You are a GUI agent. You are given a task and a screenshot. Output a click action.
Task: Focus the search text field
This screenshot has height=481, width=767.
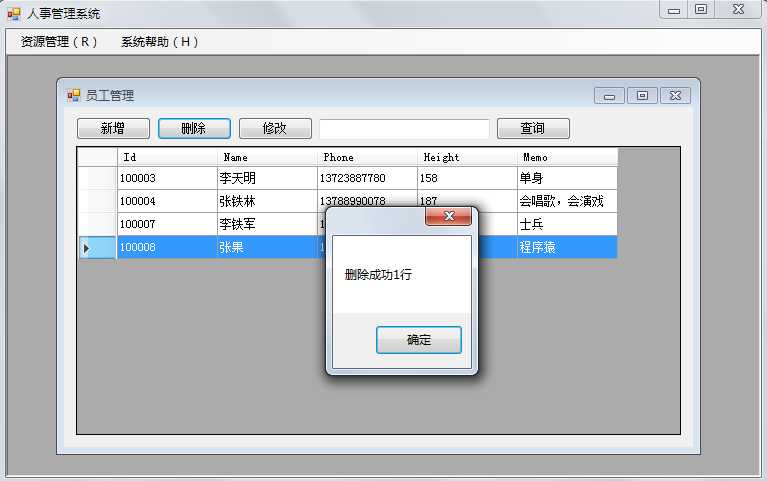tap(404, 129)
